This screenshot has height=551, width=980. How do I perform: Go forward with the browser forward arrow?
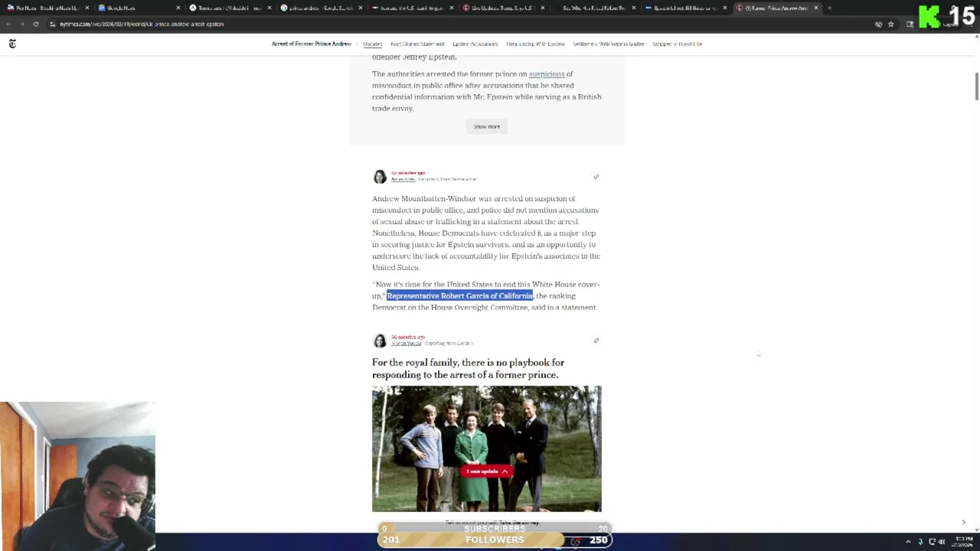point(22,24)
